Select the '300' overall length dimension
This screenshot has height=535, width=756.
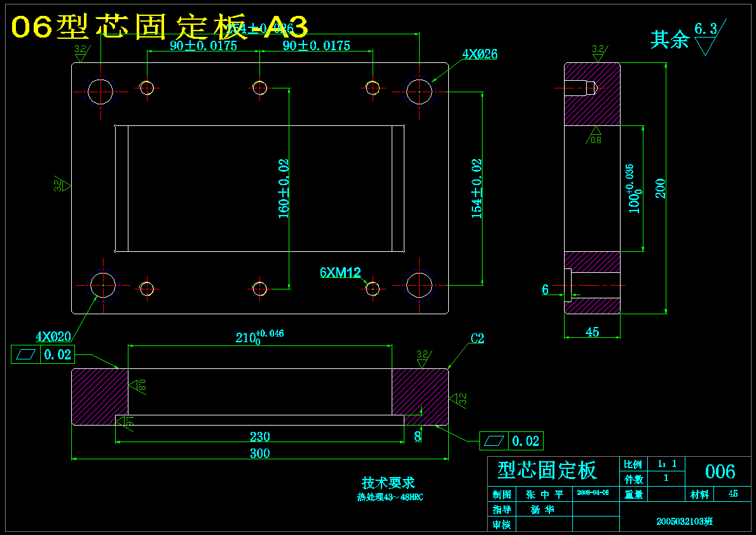(259, 453)
